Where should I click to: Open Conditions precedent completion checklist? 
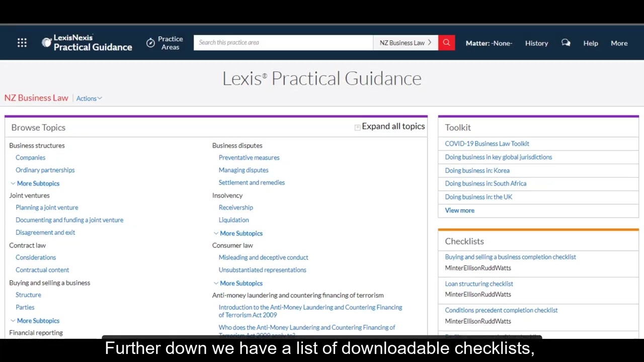[501, 310]
